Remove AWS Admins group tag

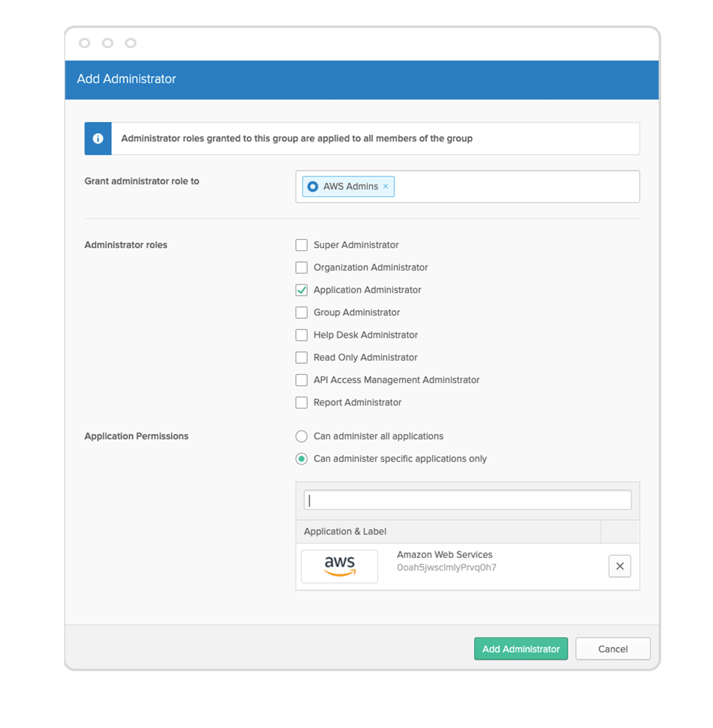[385, 187]
